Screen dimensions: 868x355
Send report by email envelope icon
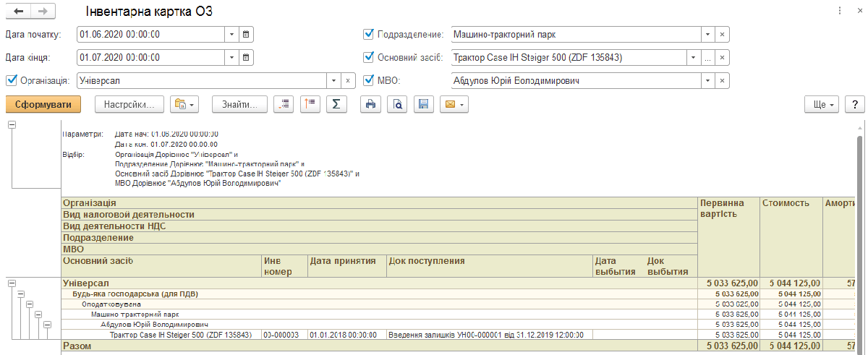(x=454, y=105)
